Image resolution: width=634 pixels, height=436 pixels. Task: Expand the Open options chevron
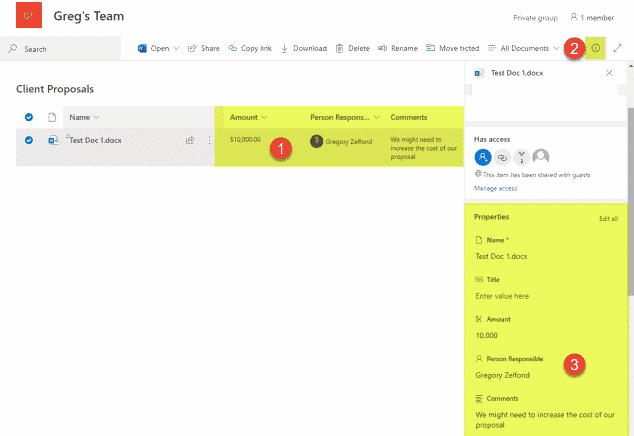pyautogui.click(x=176, y=49)
